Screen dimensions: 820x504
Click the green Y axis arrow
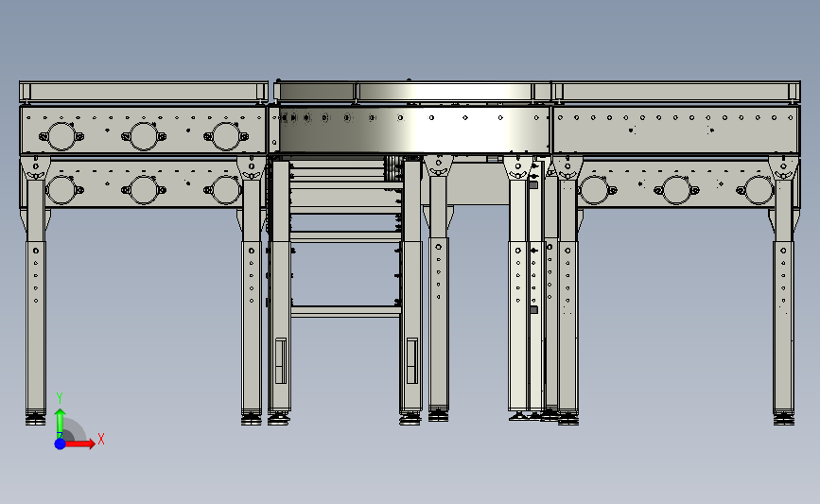[x=60, y=424]
